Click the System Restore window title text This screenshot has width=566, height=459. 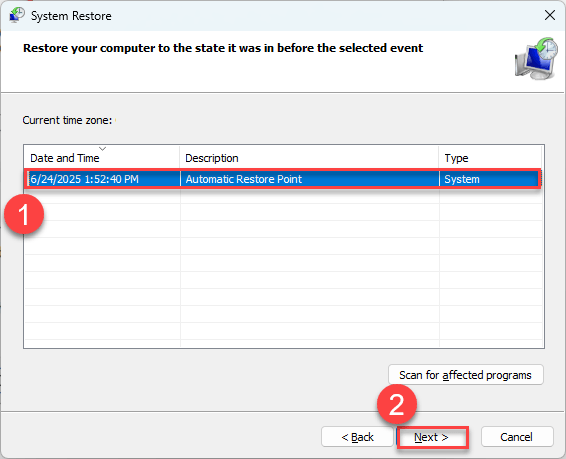point(71,16)
